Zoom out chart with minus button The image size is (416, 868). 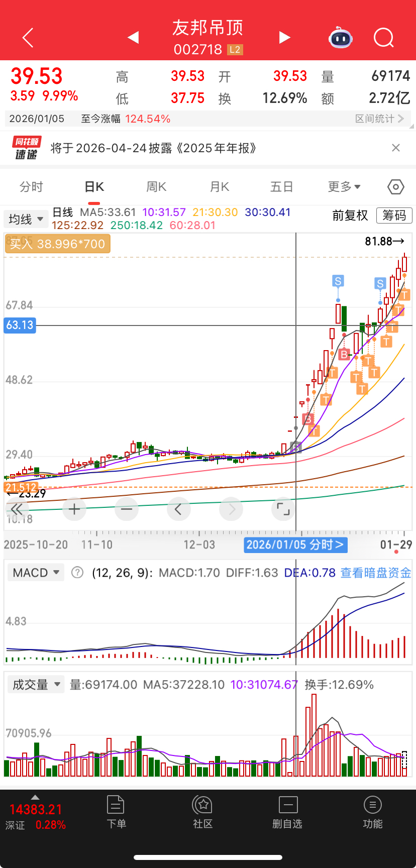point(127,509)
